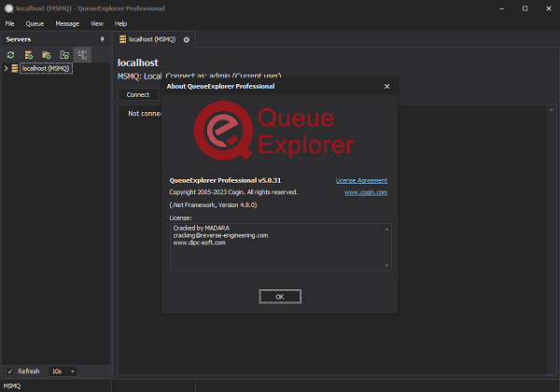Click the folder with document toolbar icon
Image resolution: width=560 pixels, height=392 pixels.
coord(64,55)
